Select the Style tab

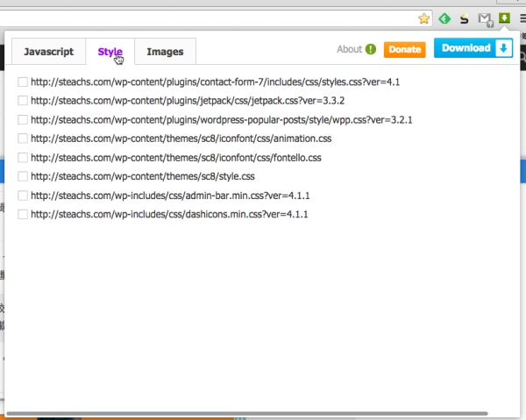click(110, 52)
